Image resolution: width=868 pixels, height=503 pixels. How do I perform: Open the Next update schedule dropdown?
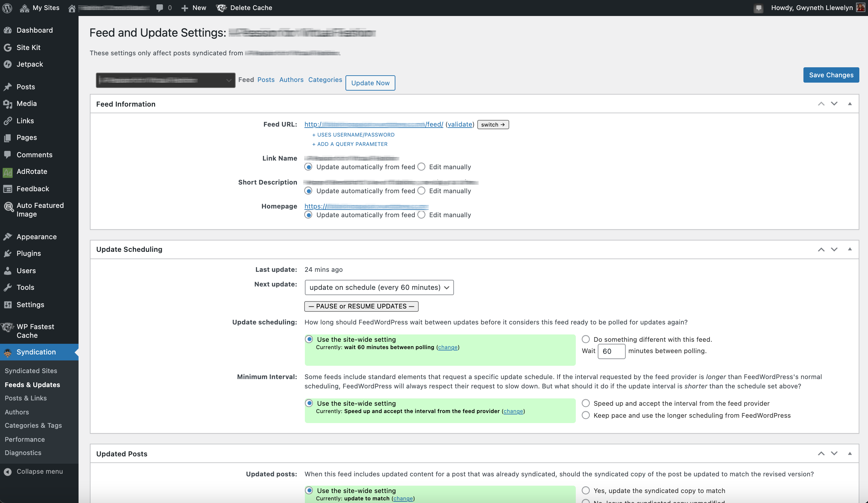point(379,287)
